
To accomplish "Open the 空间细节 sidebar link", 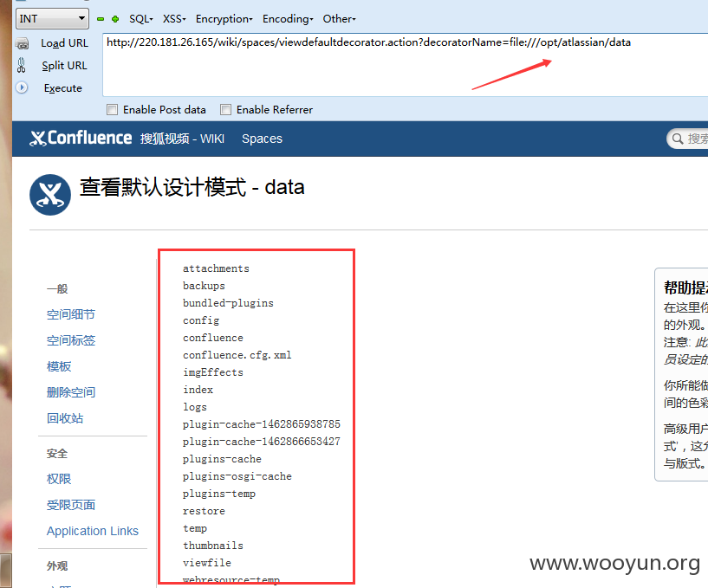I will (x=71, y=314).
